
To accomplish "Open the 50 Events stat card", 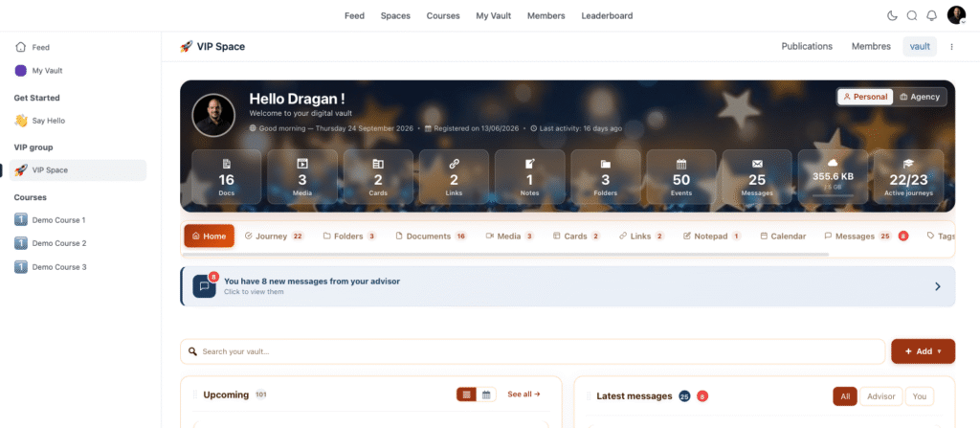I will 681,176.
